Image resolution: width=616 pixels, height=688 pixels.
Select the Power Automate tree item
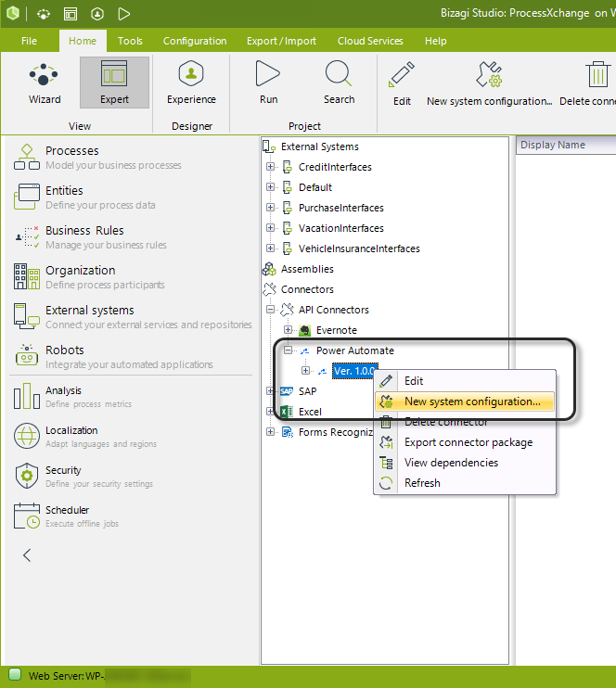(x=355, y=350)
